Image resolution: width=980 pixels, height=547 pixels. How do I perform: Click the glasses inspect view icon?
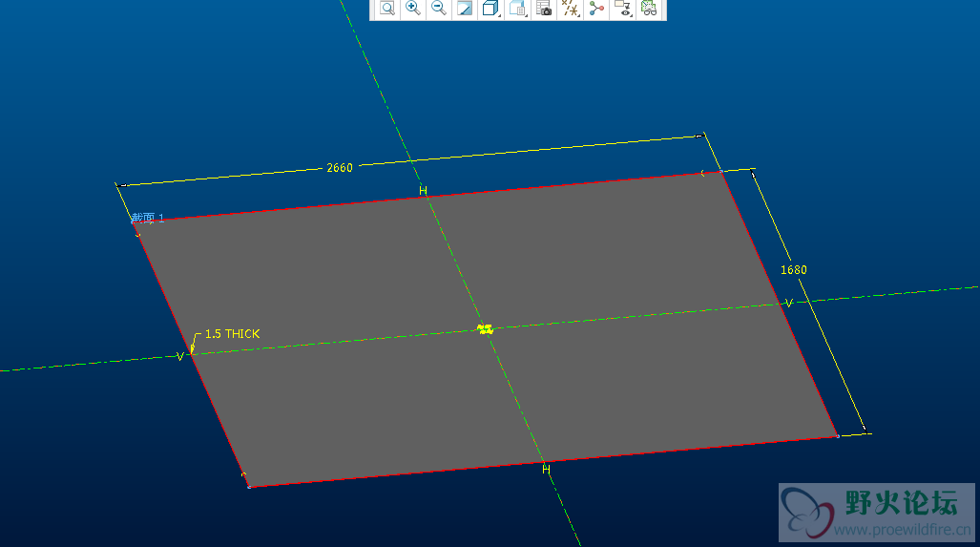click(650, 9)
